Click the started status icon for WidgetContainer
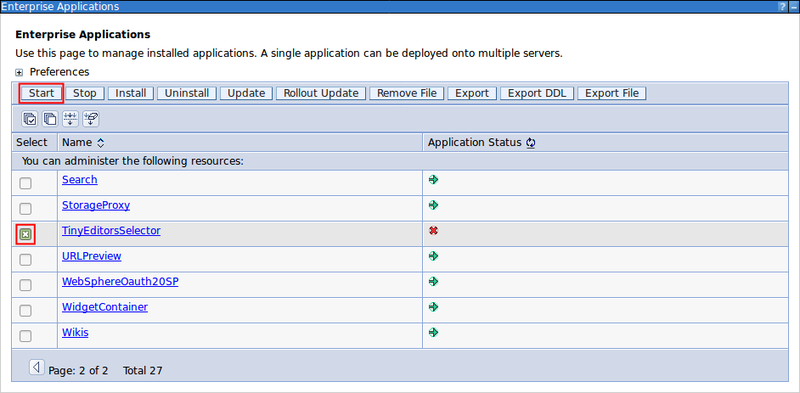The height and width of the screenshot is (393, 800). coord(434,307)
